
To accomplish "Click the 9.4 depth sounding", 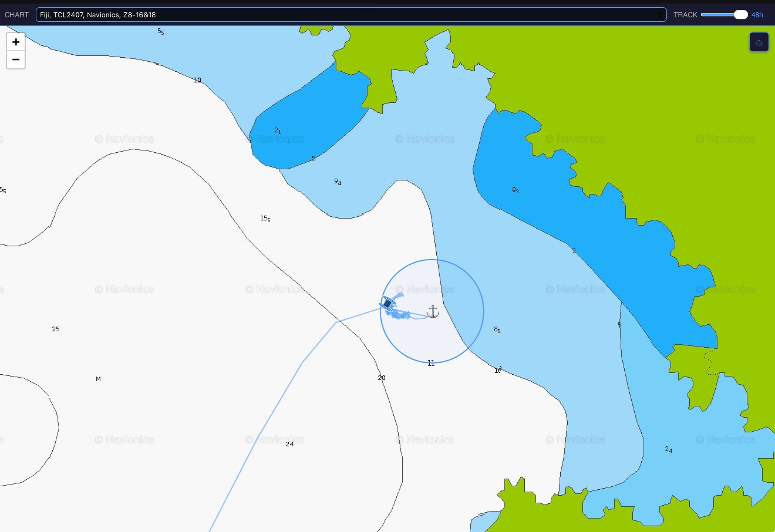I will pos(338,181).
